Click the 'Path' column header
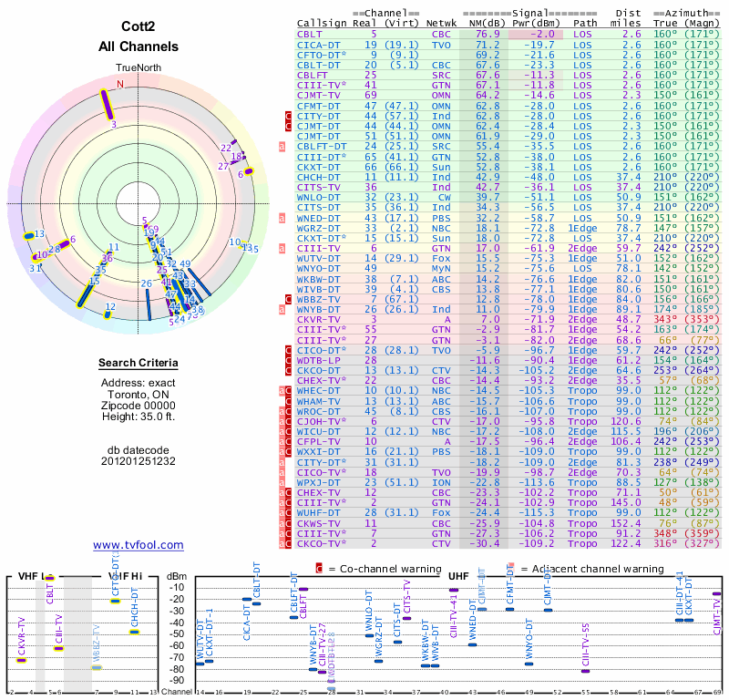 coord(585,24)
